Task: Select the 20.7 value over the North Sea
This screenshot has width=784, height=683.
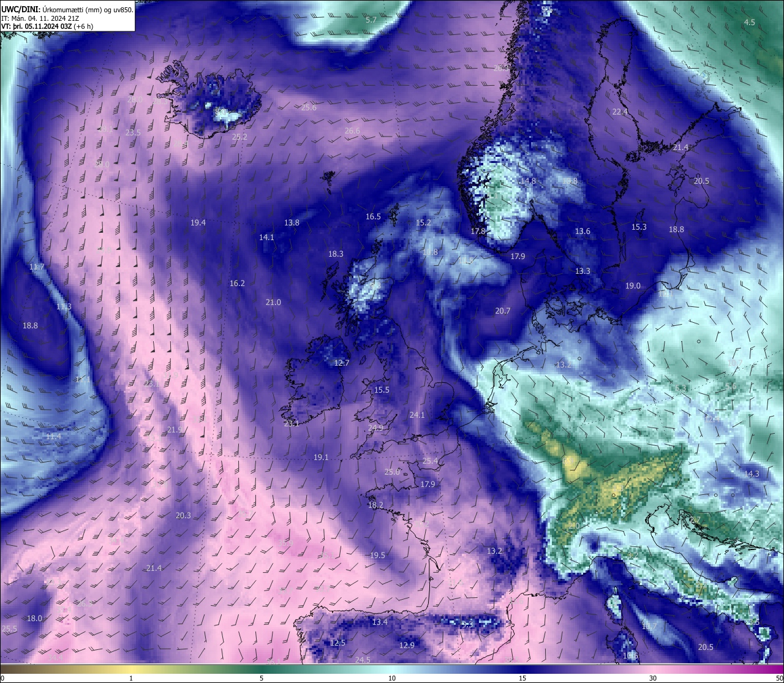Action: (502, 311)
